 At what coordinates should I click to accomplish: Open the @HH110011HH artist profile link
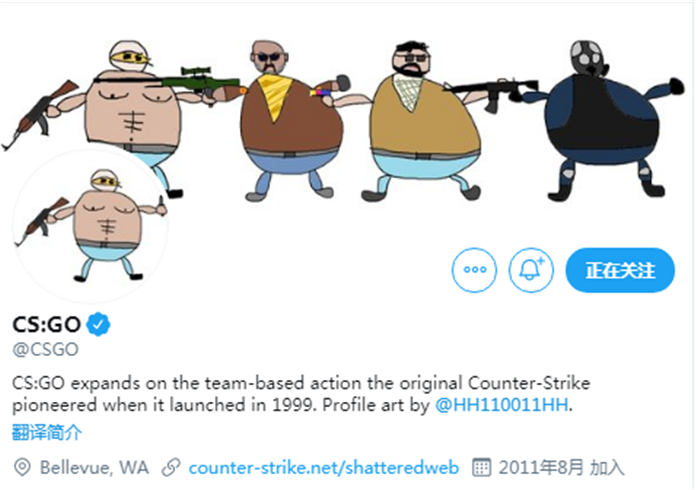coord(502,405)
